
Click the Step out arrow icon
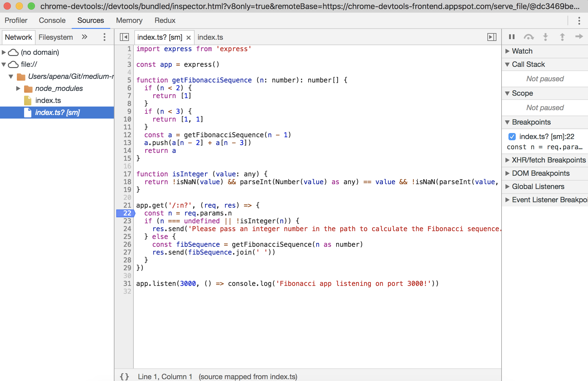[562, 37]
